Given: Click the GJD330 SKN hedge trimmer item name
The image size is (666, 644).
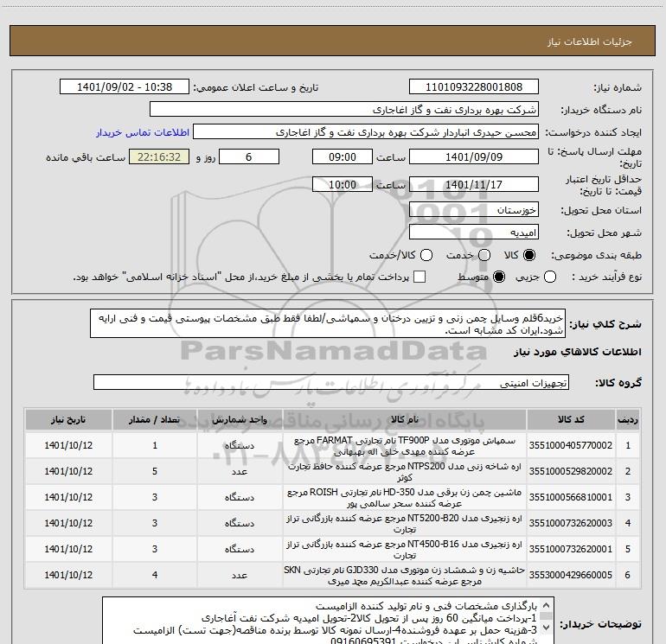Looking at the screenshot, I should tap(405, 575).
